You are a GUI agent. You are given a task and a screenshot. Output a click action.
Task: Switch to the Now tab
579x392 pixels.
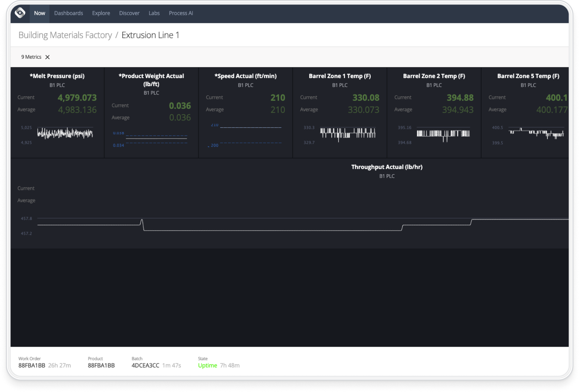(x=39, y=13)
